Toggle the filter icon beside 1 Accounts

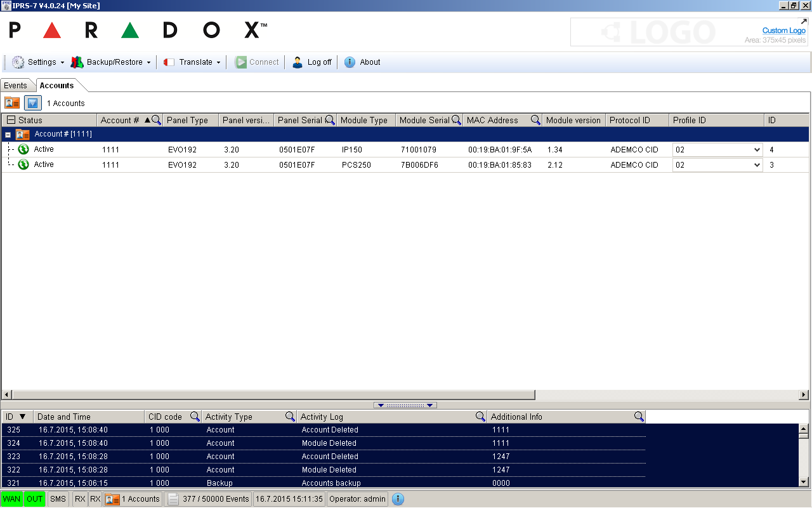click(33, 103)
